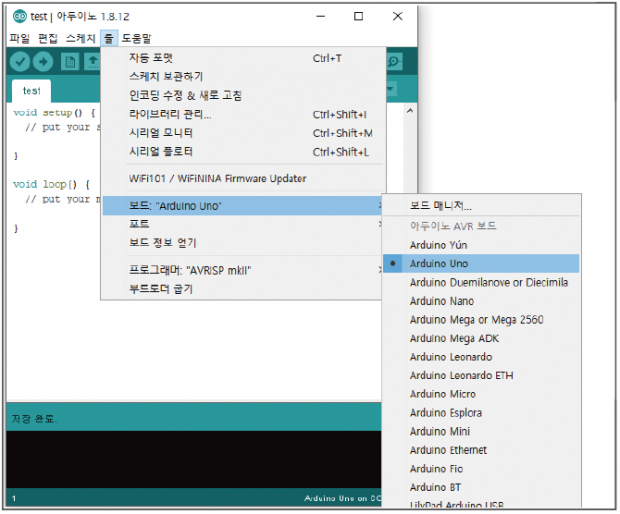Screen dimensions: 620x514
Task: Open the 스케치 menu
Action: click(80, 38)
